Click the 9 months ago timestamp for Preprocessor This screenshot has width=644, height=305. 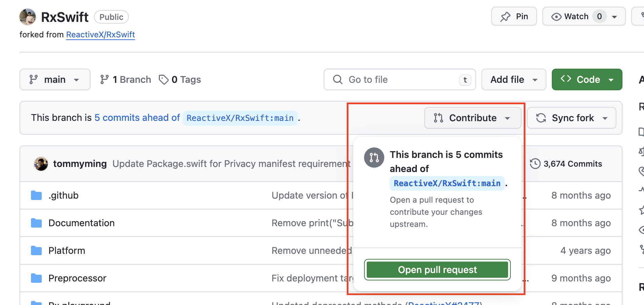click(x=581, y=278)
